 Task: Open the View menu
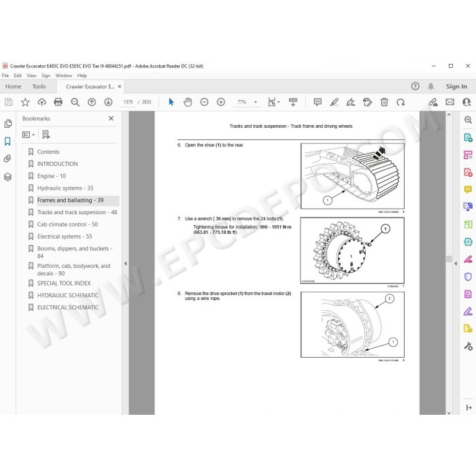pos(31,75)
